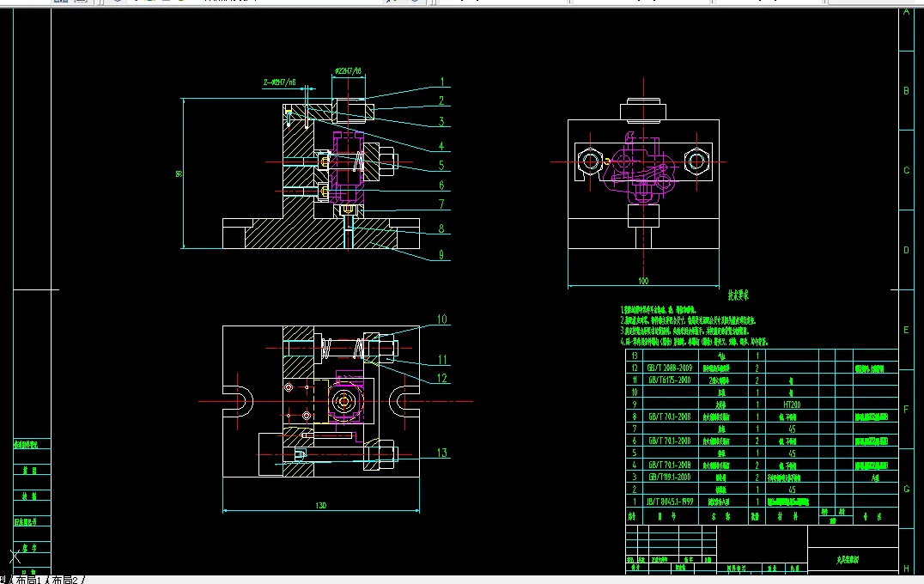Select material 45 in parts row 2
Screen dimensions: 924x584
pos(792,490)
